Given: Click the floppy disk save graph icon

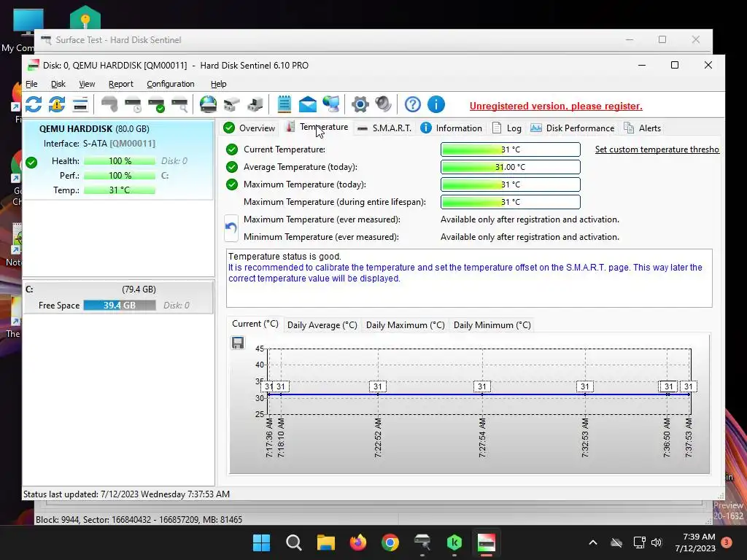Looking at the screenshot, I should [238, 343].
